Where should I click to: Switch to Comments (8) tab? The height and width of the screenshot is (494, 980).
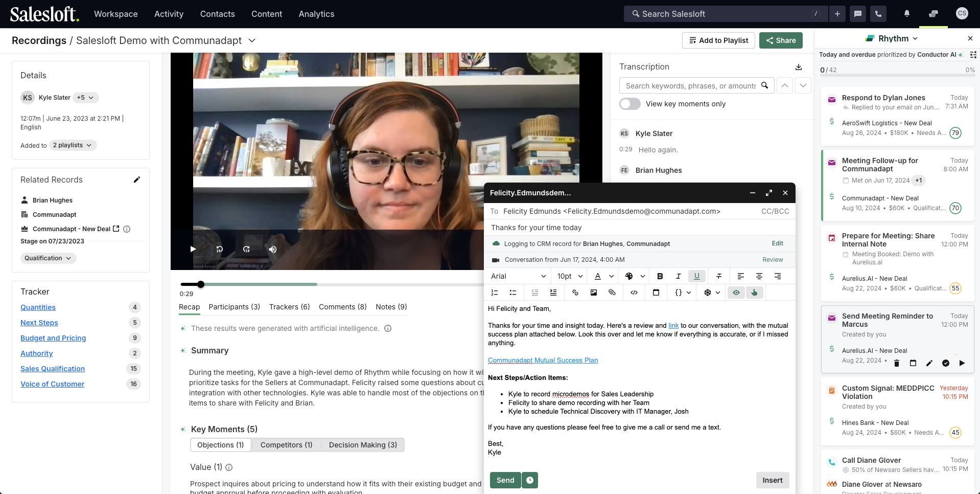pos(342,307)
